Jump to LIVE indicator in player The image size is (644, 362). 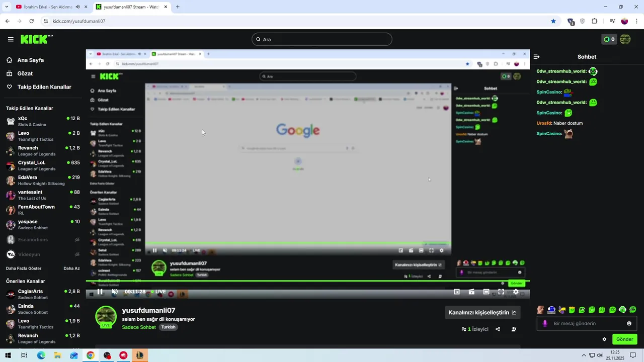tap(158, 292)
